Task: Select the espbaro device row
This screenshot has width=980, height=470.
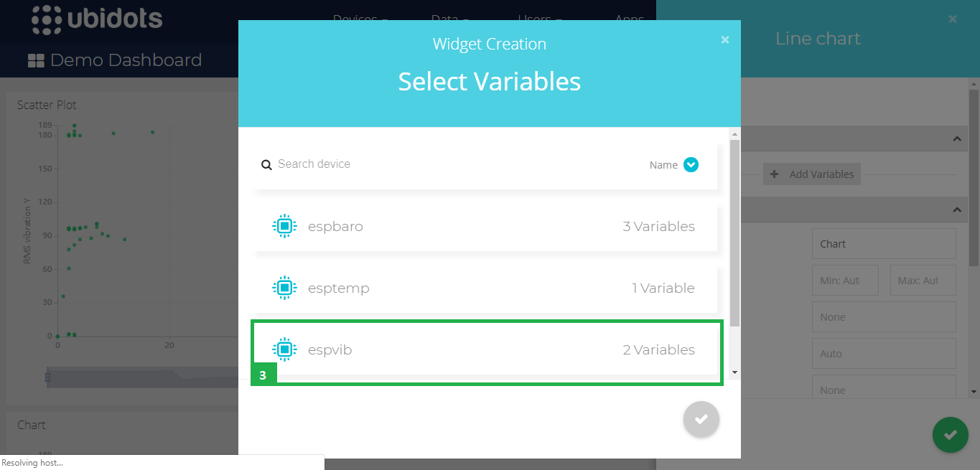Action: point(485,227)
